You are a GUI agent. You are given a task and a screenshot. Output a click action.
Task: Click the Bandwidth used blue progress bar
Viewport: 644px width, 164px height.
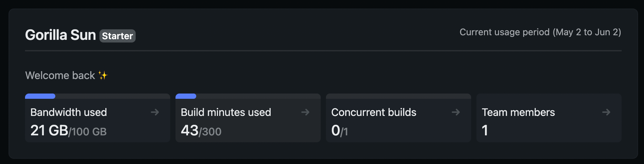pos(40,96)
